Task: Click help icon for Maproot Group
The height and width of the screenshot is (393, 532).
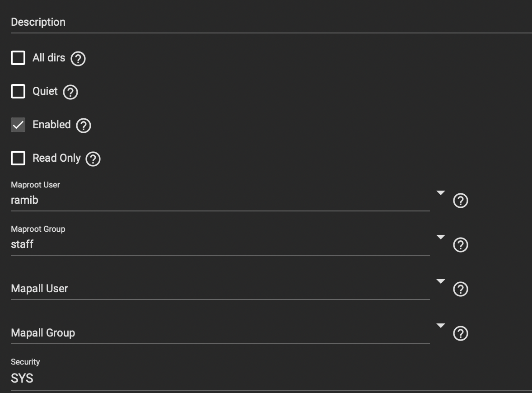Action: coord(460,245)
